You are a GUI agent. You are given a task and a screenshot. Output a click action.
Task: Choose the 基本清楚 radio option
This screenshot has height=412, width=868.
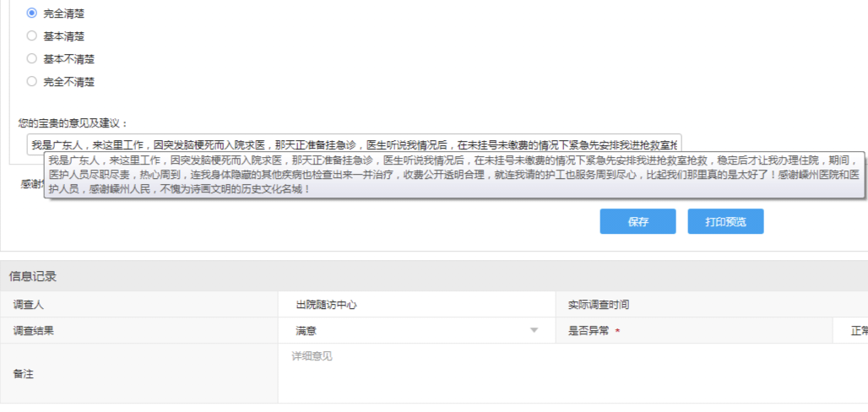[32, 36]
